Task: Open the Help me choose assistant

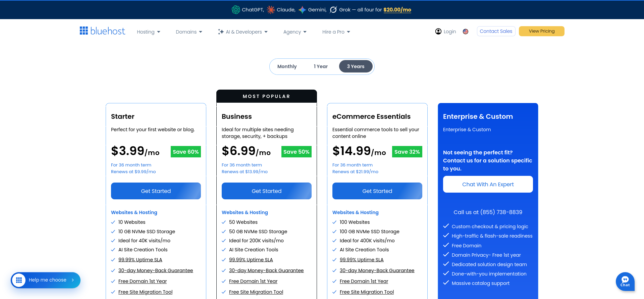Action: click(x=46, y=280)
